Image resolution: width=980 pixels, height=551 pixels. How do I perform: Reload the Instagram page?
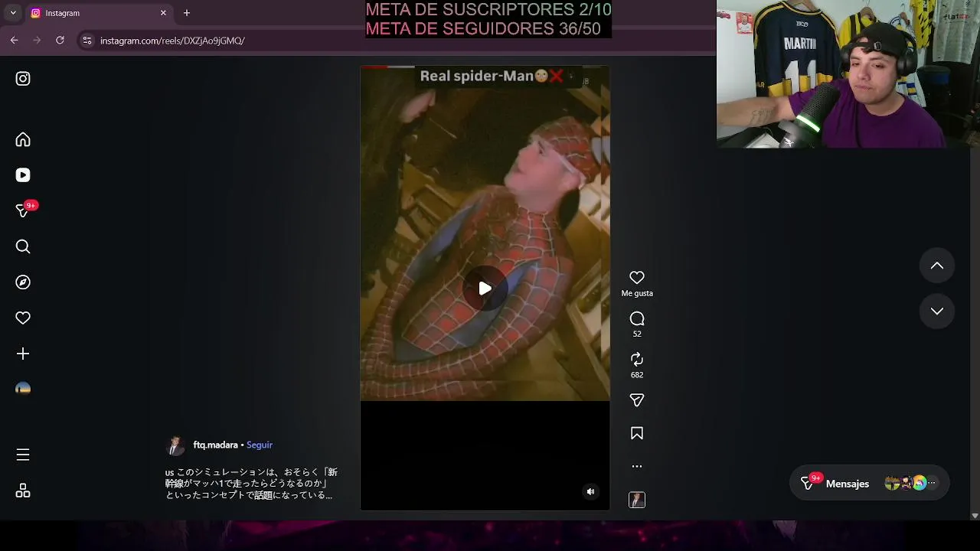pos(60,41)
